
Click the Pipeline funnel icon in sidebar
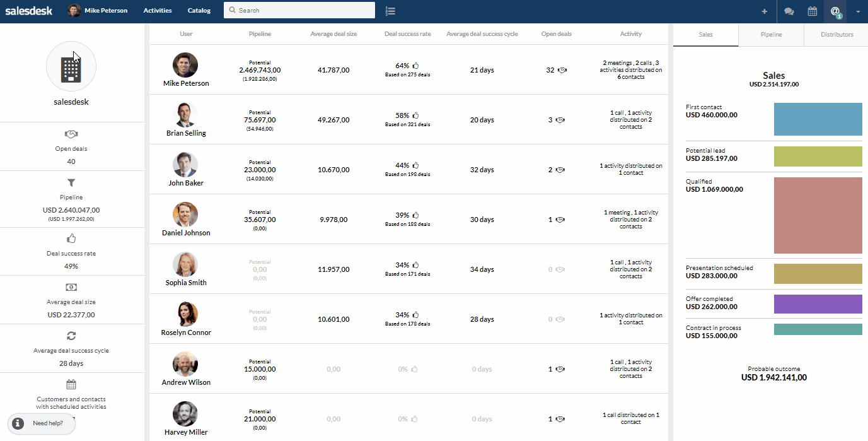coord(71,183)
